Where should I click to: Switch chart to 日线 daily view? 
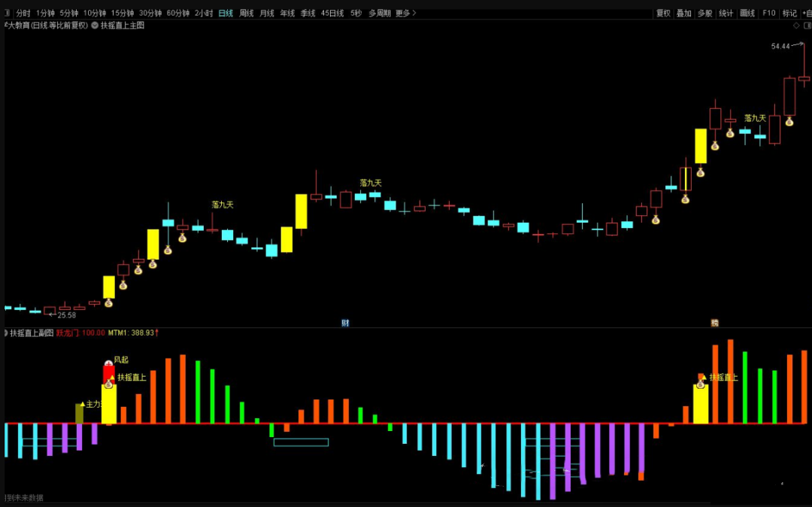(226, 13)
